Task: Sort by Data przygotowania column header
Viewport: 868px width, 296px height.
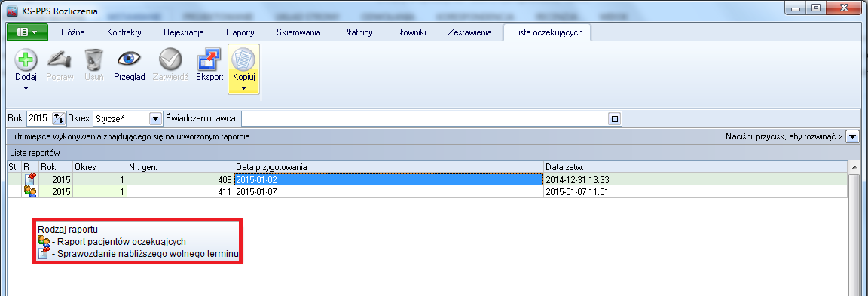Action: click(389, 166)
